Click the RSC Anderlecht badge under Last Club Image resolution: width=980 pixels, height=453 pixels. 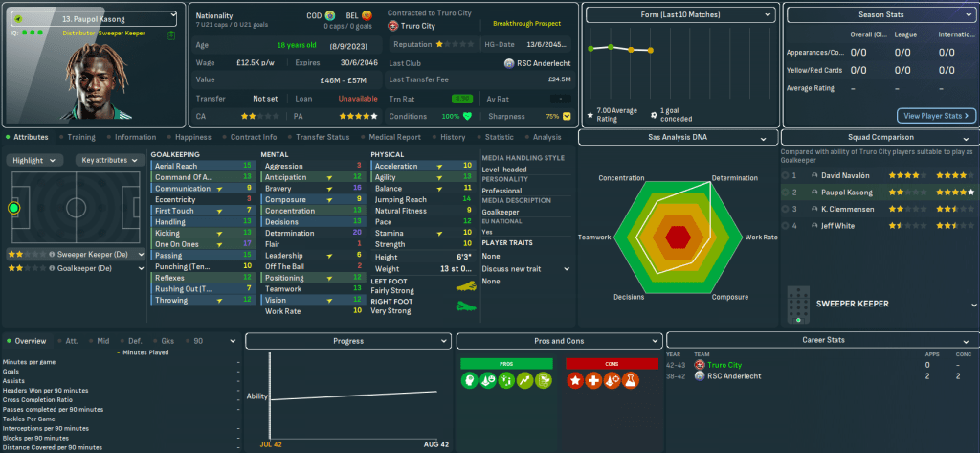point(508,63)
